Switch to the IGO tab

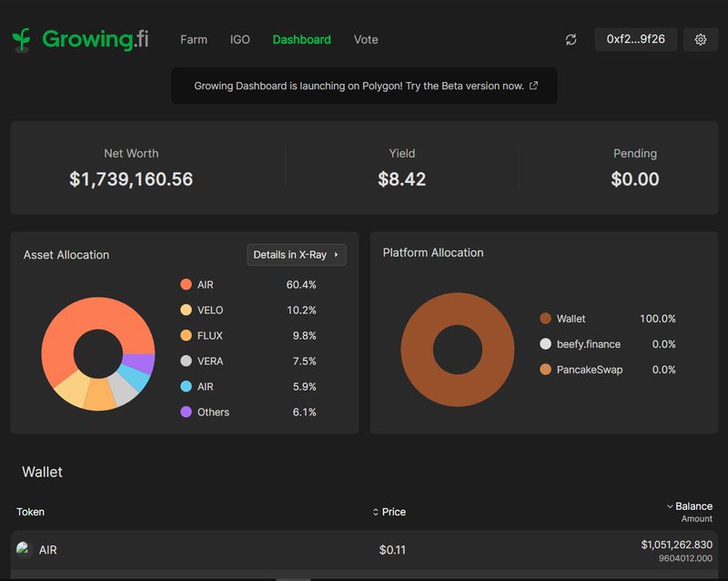pos(240,40)
